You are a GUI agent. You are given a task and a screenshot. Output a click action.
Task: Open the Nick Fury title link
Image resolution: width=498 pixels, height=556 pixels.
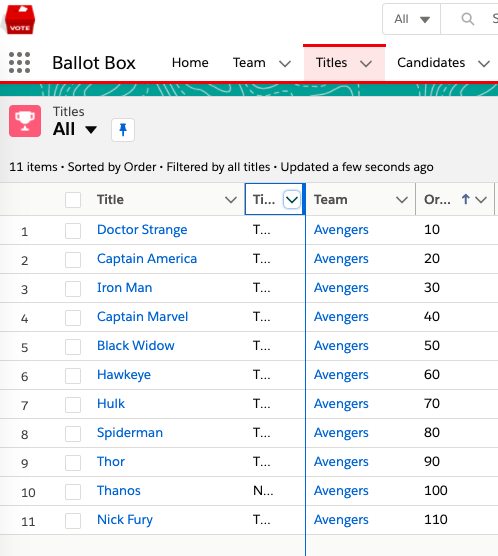124,520
